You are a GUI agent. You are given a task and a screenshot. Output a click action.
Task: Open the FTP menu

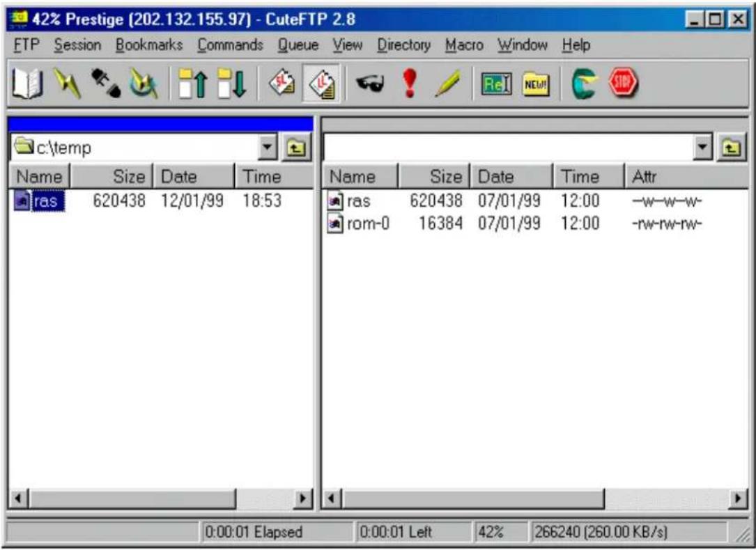click(x=26, y=45)
